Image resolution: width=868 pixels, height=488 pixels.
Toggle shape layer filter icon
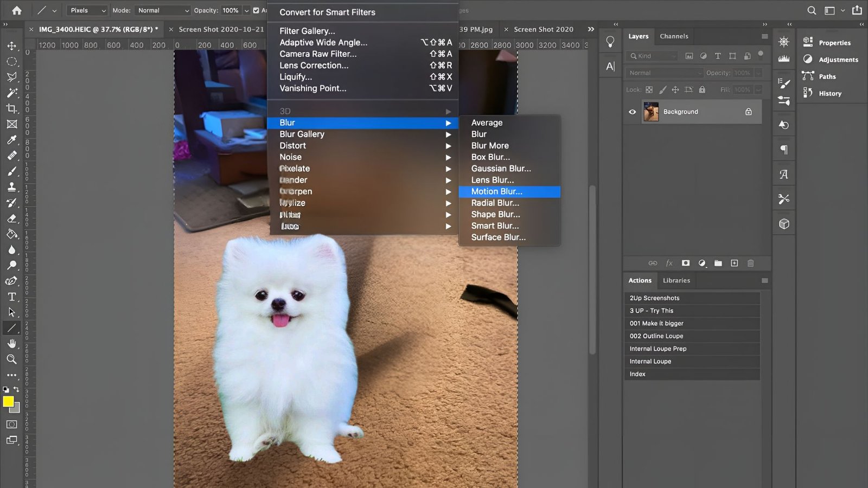[732, 56]
